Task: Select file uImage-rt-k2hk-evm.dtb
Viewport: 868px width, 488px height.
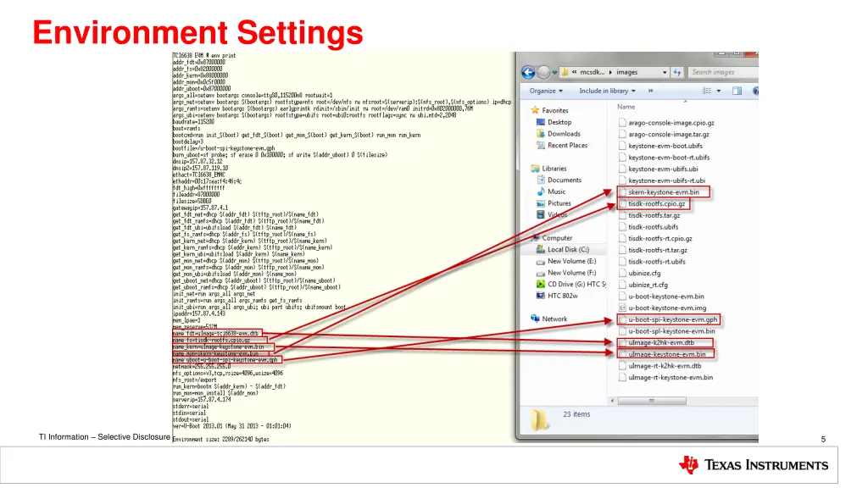Action: pyautogui.click(x=665, y=367)
